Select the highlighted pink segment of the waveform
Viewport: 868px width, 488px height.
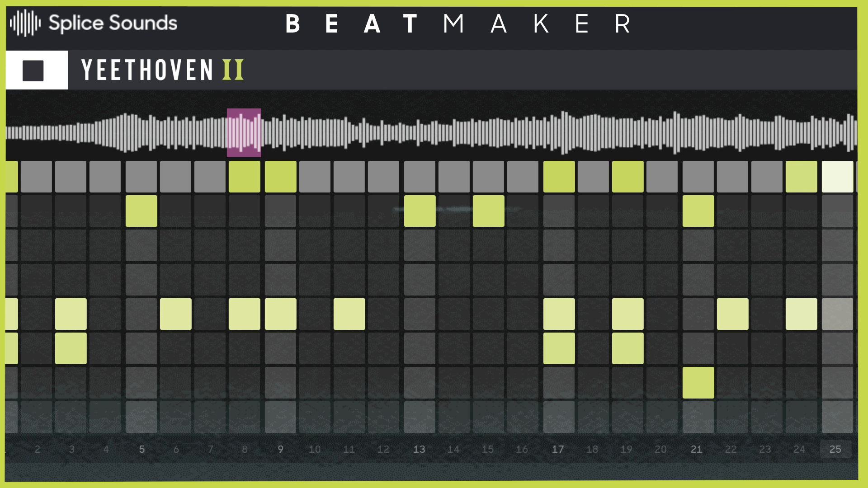click(244, 133)
